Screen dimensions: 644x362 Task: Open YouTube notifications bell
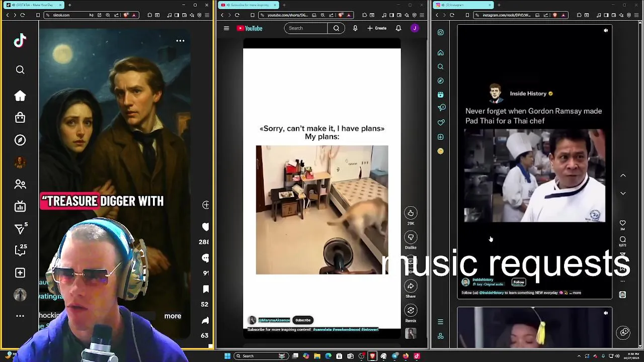click(398, 28)
